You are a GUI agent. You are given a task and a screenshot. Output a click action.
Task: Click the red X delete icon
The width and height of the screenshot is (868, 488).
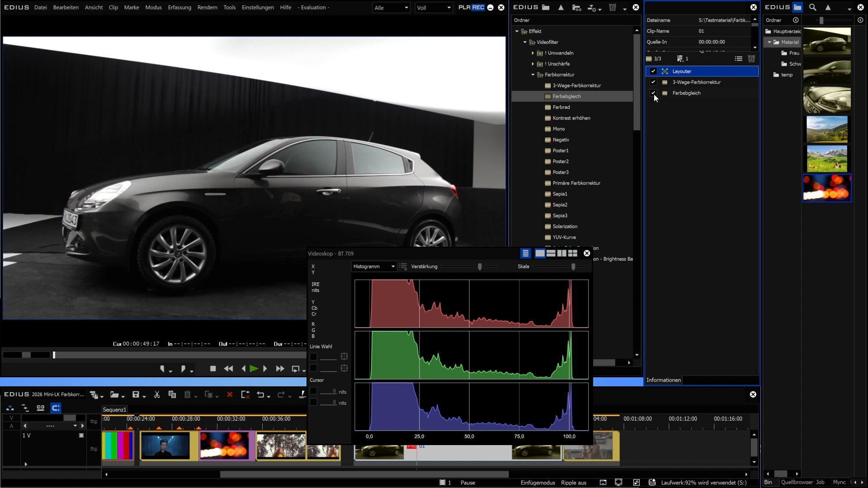(230, 394)
